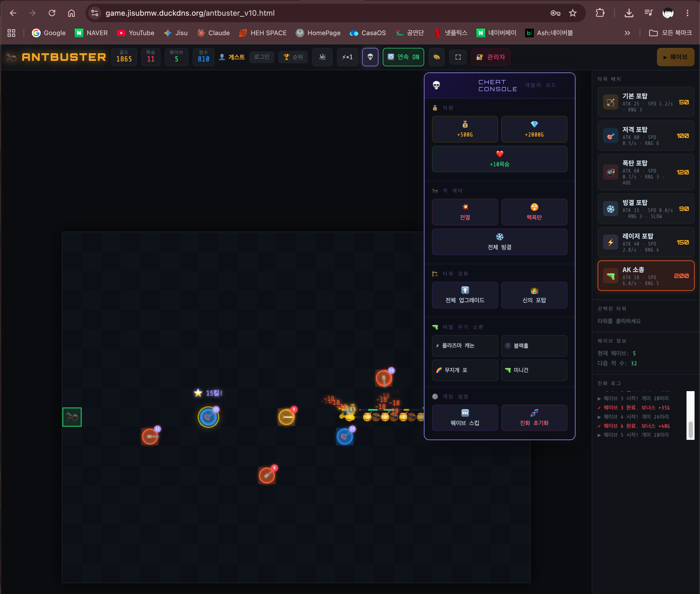Select the orange tower with level 11 badge
Viewport: 700px width, 594px height.
click(150, 437)
